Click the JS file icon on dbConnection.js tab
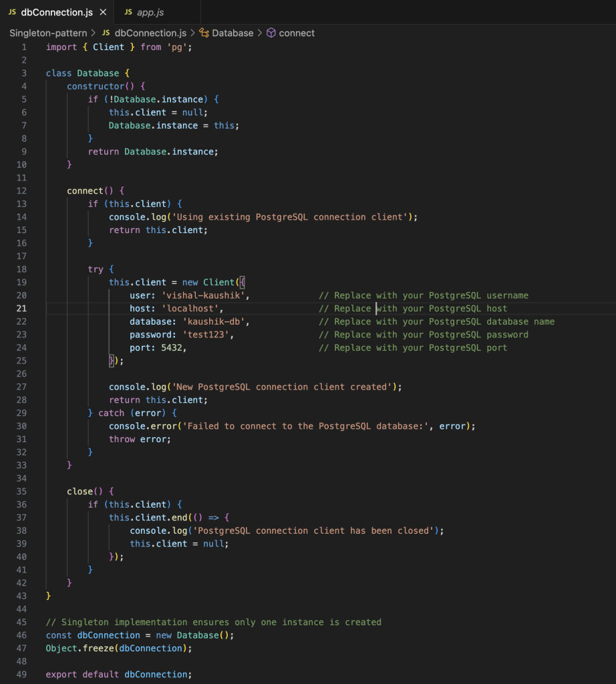 (x=12, y=12)
